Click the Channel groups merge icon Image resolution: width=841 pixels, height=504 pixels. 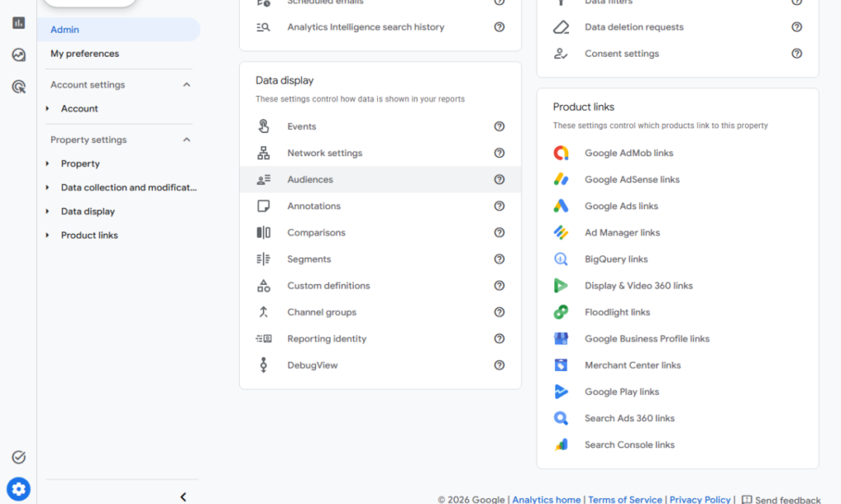pyautogui.click(x=264, y=312)
